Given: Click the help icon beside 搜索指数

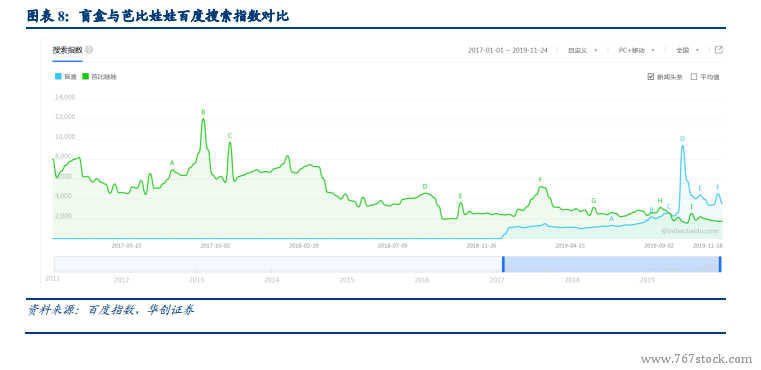Looking at the screenshot, I should click(x=89, y=50).
